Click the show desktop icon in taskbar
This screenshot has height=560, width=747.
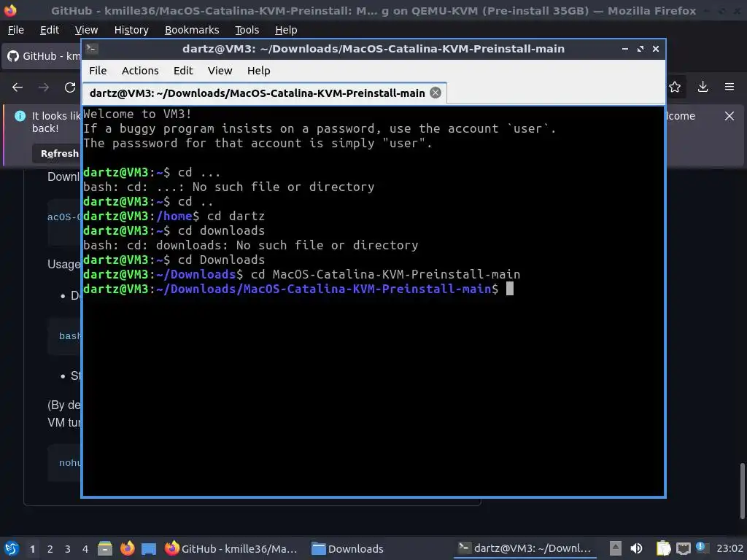point(149,549)
